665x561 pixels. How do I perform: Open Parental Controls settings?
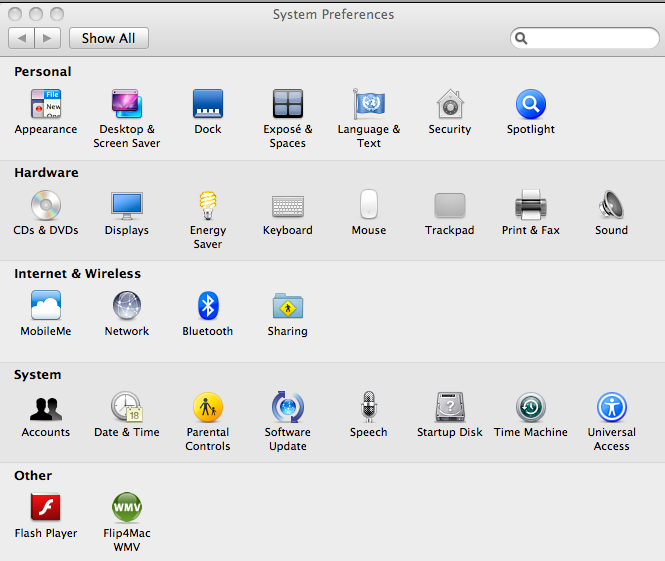208,408
